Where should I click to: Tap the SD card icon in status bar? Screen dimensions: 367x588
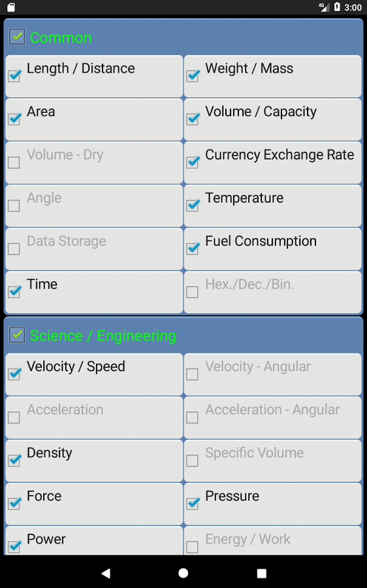pos(11,7)
